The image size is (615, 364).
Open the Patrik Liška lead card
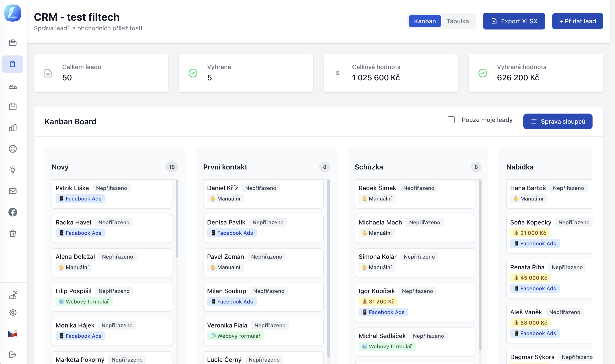point(112,194)
